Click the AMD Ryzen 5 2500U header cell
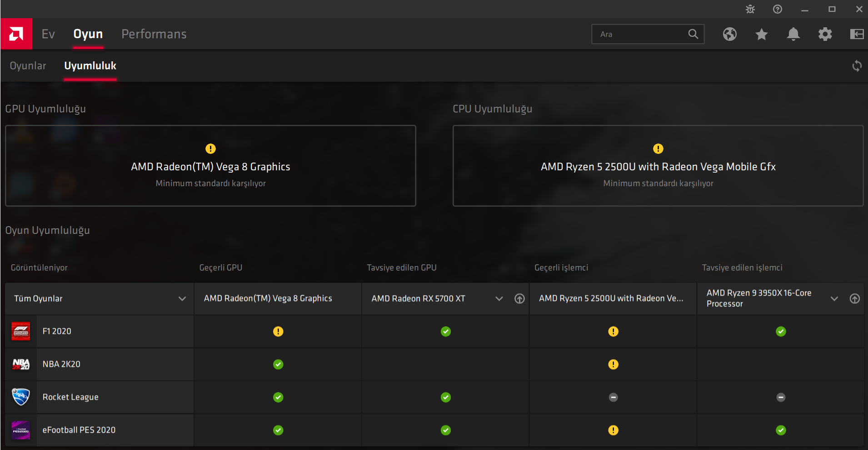This screenshot has width=868, height=450. click(613, 298)
